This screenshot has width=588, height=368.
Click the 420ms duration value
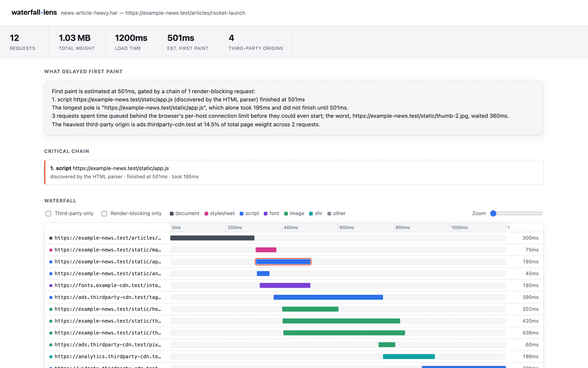click(x=530, y=321)
